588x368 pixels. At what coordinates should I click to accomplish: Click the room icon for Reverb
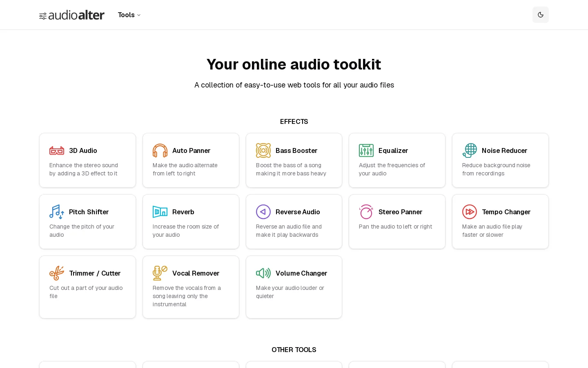tap(160, 212)
